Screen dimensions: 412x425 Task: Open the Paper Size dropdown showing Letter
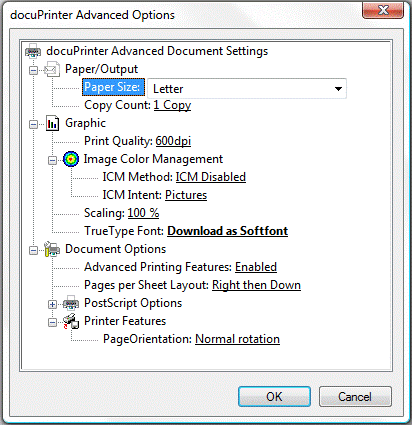click(x=247, y=89)
